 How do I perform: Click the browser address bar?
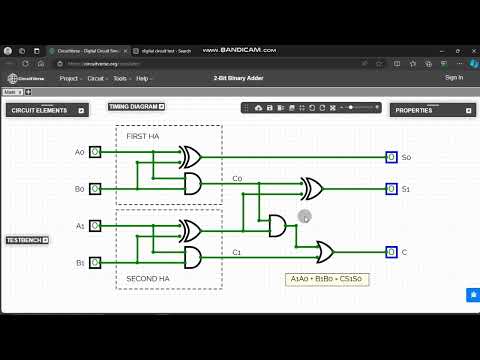(210, 64)
